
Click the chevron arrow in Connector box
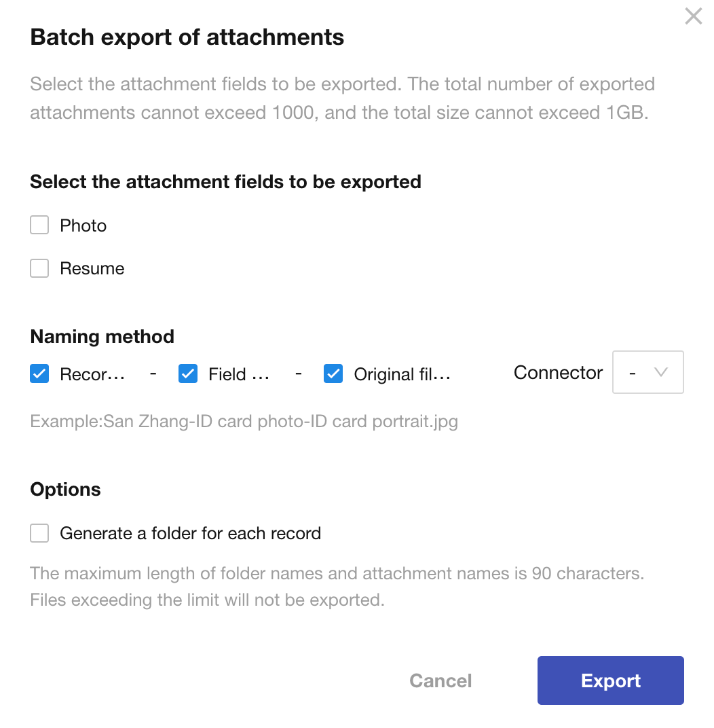coord(660,372)
